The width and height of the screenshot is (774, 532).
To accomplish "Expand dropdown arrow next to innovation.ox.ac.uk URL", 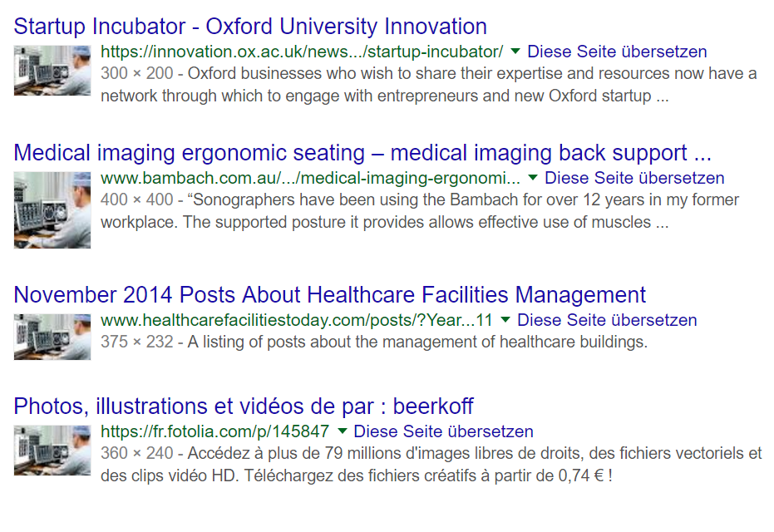I will point(515,51).
